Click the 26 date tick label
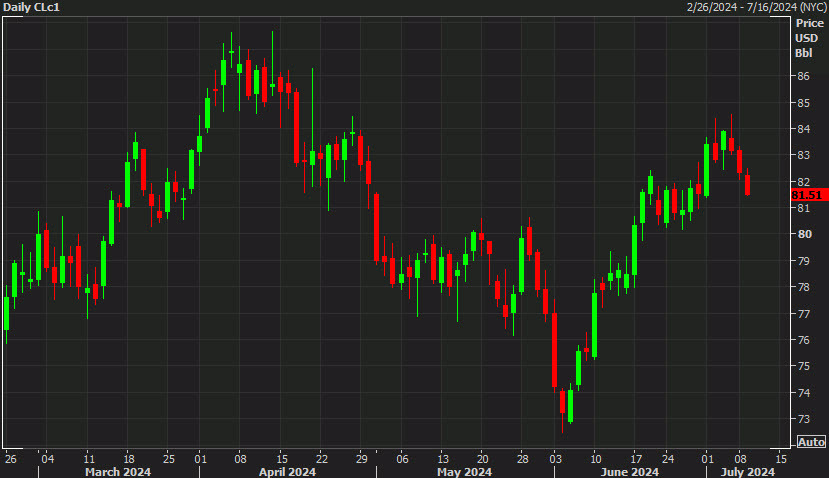The image size is (829, 478). pyautogui.click(x=10, y=458)
